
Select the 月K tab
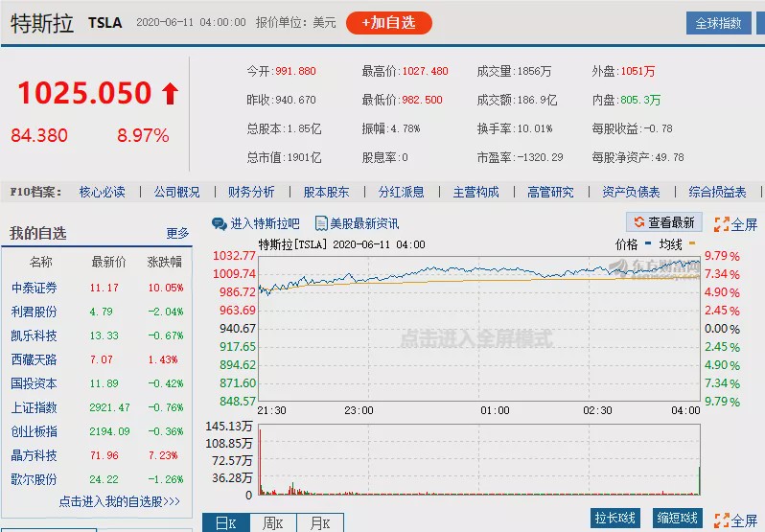point(320,522)
